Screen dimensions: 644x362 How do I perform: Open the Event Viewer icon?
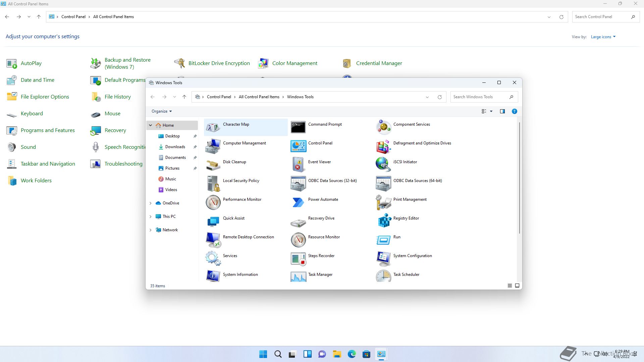click(298, 165)
